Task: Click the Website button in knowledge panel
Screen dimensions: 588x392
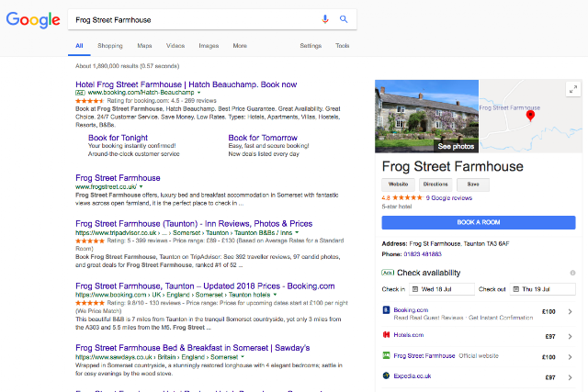Action: click(398, 185)
